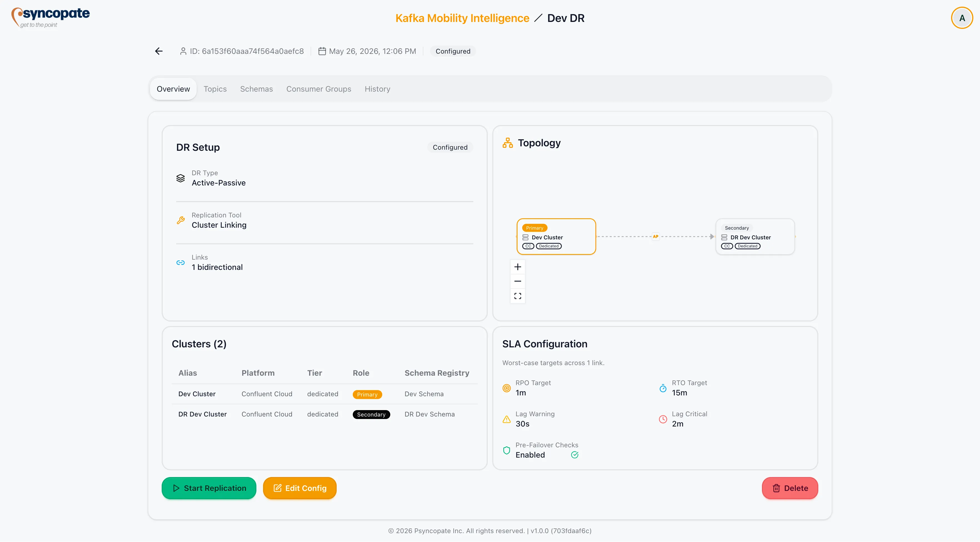Zoom out on the topology diagram

[x=517, y=282]
